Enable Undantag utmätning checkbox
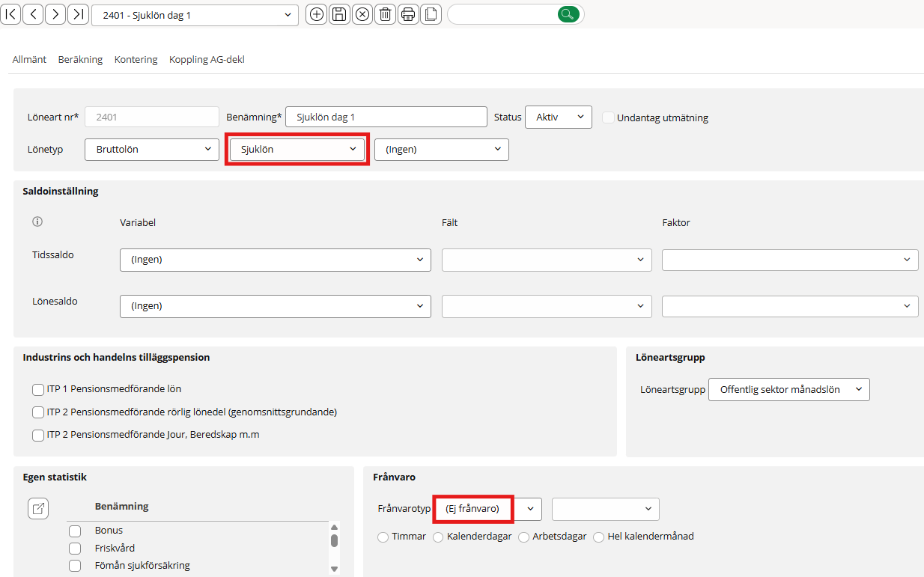 609,117
